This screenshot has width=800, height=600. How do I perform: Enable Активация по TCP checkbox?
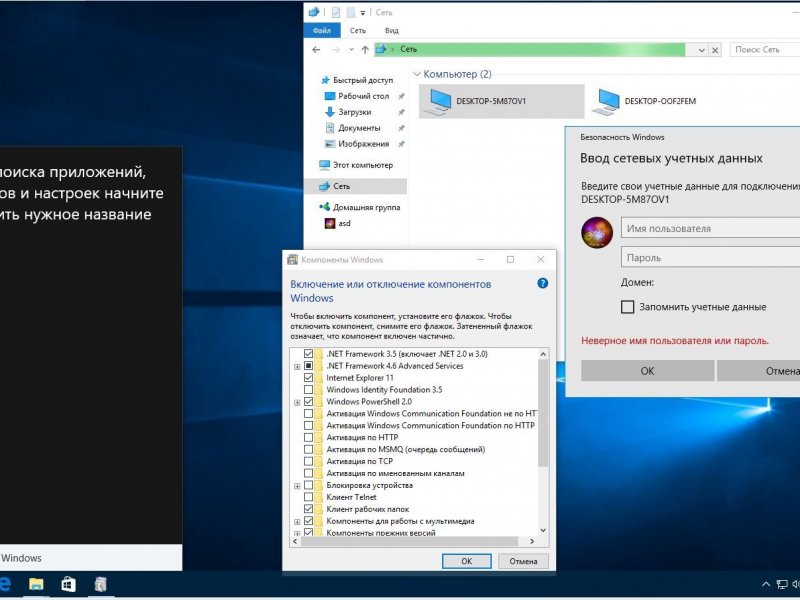tap(308, 461)
